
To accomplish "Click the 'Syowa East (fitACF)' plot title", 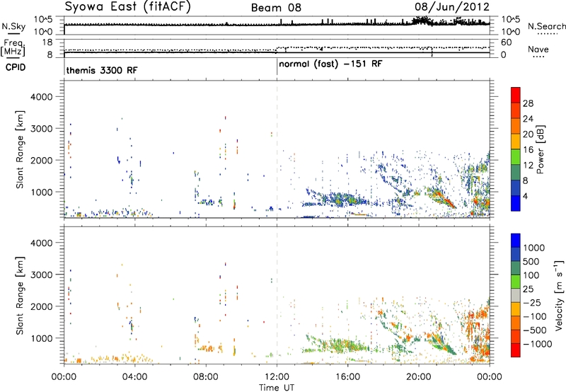I will point(128,6).
